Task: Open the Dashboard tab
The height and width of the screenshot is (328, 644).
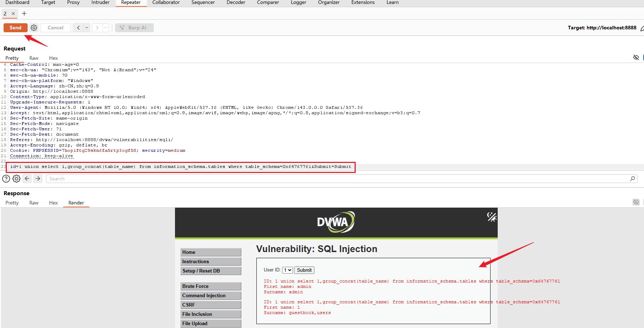Action: (17, 3)
